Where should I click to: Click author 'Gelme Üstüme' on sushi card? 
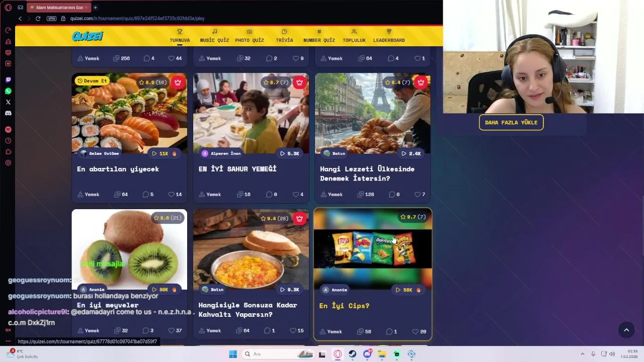click(x=100, y=153)
